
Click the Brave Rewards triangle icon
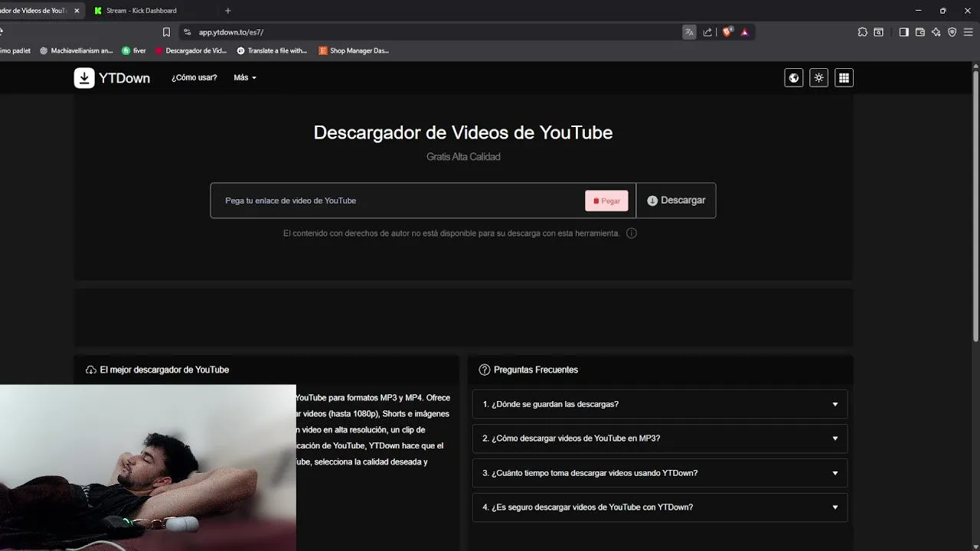click(744, 32)
